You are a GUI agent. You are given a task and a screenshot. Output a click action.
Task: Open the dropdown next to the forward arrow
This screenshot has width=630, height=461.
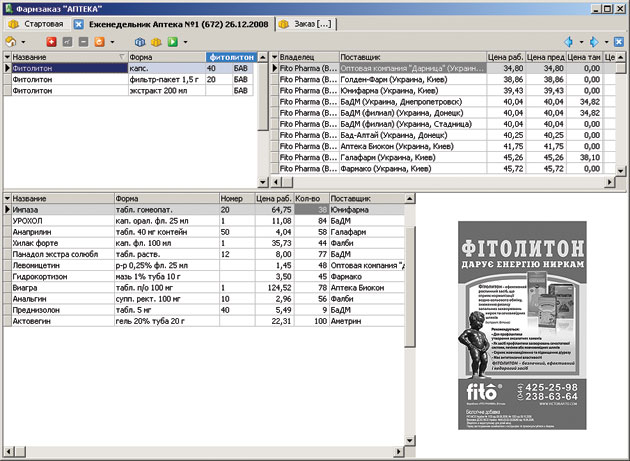point(606,42)
